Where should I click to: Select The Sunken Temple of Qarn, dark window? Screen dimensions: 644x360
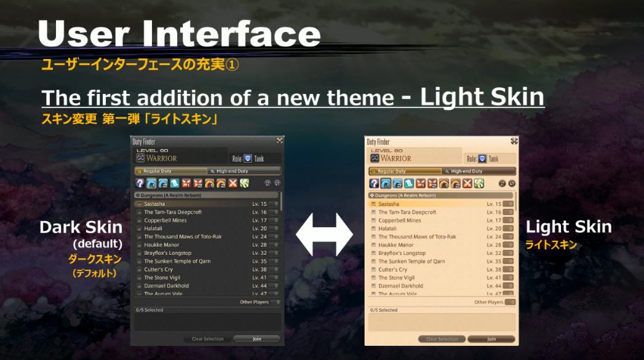(207, 261)
